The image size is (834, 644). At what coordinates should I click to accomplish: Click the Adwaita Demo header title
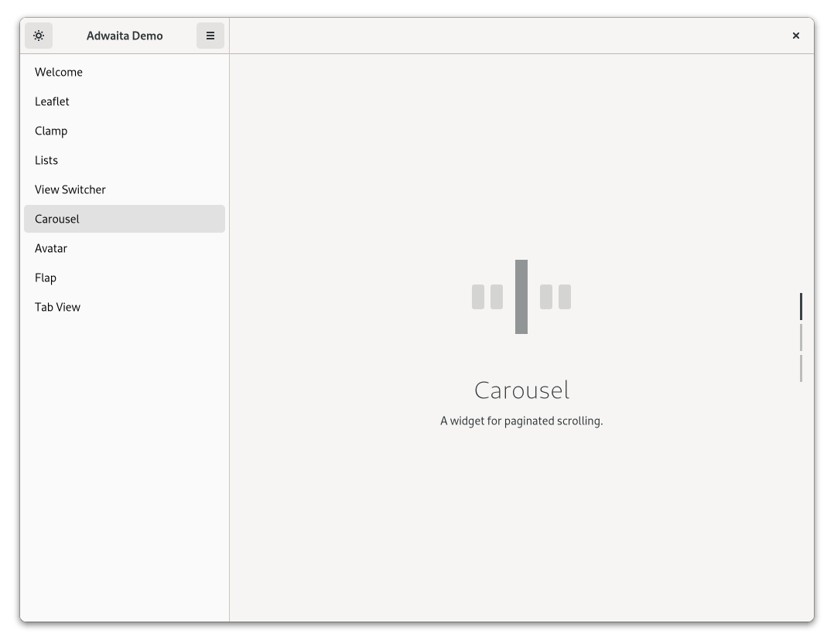point(125,36)
